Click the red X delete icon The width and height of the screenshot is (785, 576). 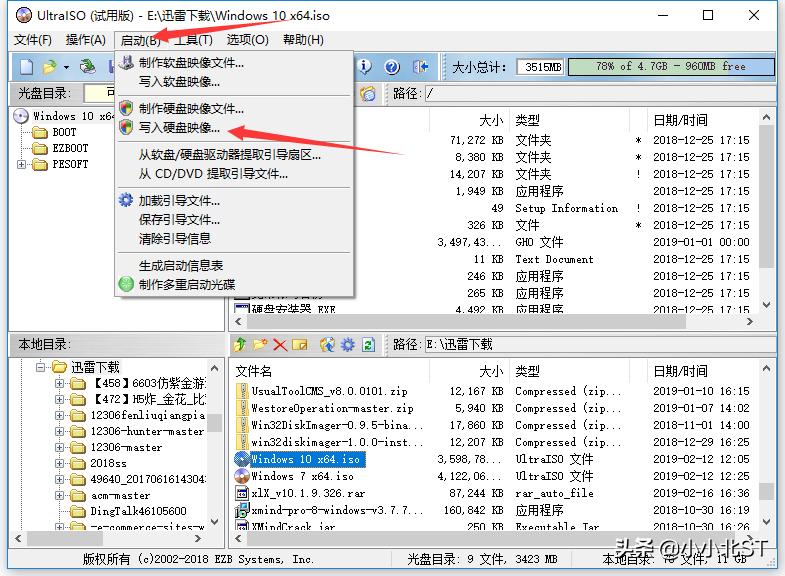click(280, 345)
